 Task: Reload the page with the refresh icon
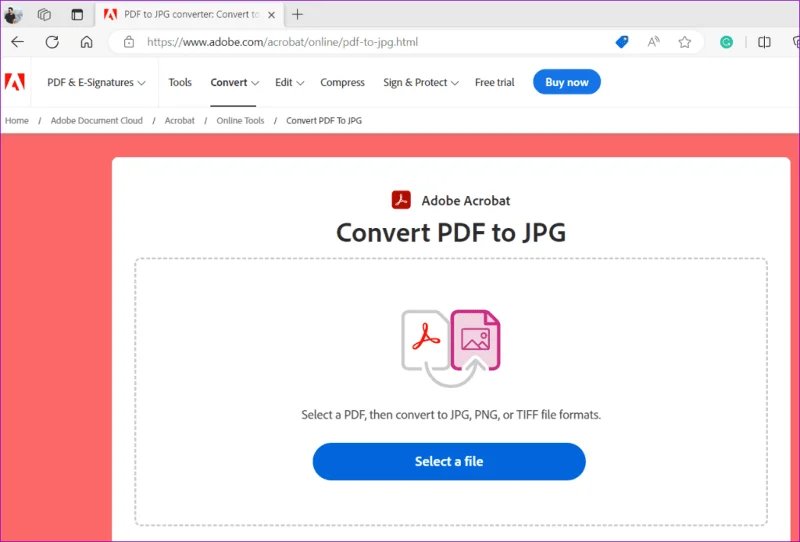coord(52,42)
